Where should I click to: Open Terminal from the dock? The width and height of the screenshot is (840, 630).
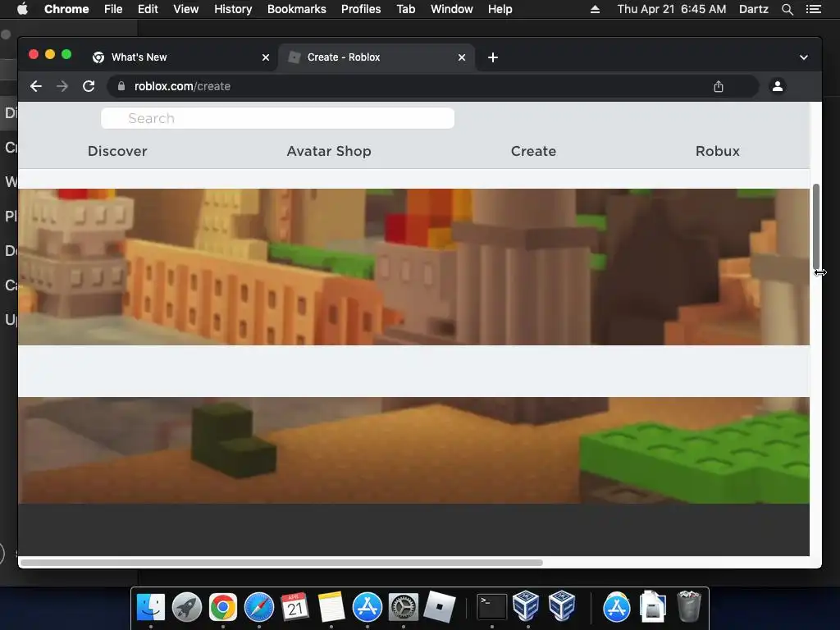(x=492, y=607)
